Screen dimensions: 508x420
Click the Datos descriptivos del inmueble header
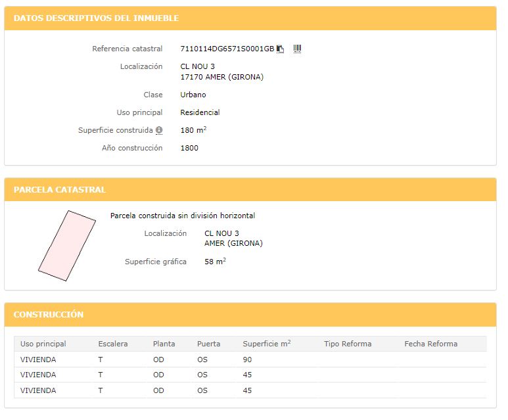pyautogui.click(x=250, y=18)
